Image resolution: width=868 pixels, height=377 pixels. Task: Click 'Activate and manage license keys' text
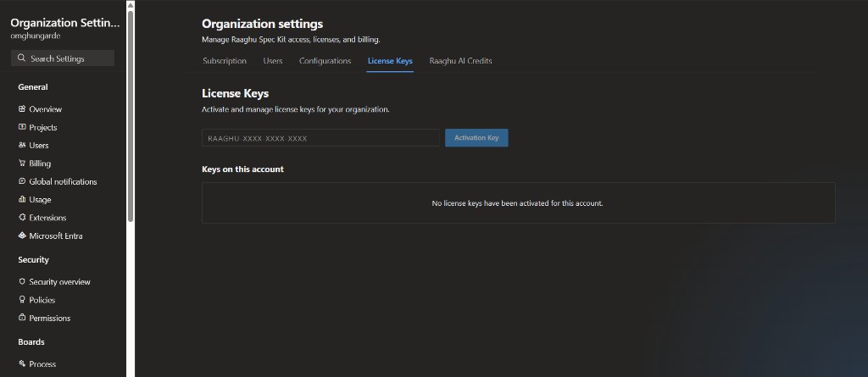tap(296, 109)
